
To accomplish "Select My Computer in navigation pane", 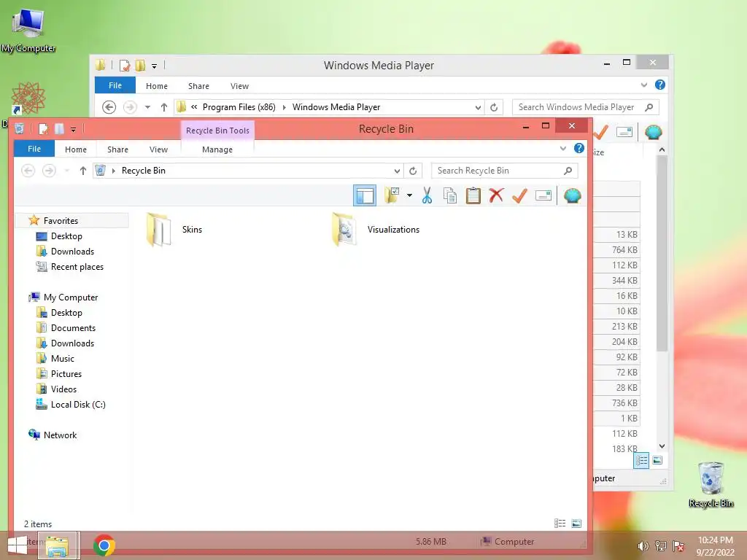I will [x=71, y=297].
